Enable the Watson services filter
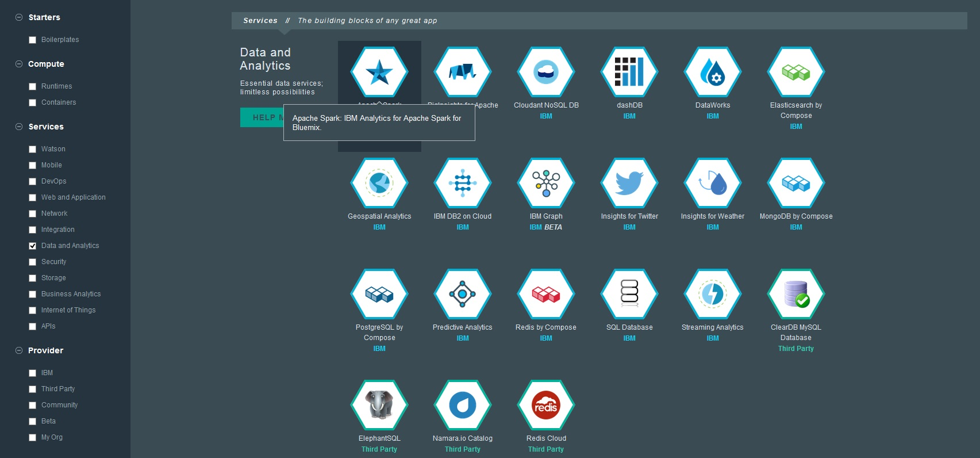980x458 pixels. click(x=33, y=150)
